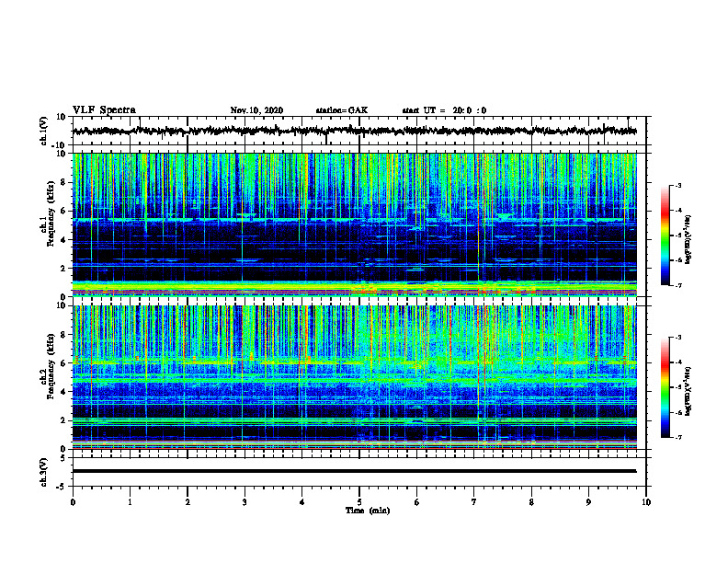Click the ch.1 spectrogram color scale bar
The height and width of the screenshot is (563, 728).
(x=665, y=236)
